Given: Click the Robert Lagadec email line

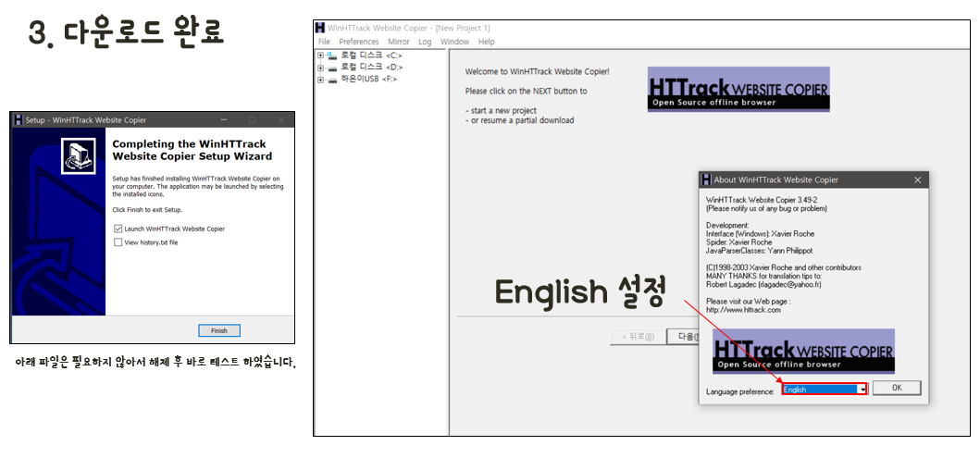Looking at the screenshot, I should [763, 284].
